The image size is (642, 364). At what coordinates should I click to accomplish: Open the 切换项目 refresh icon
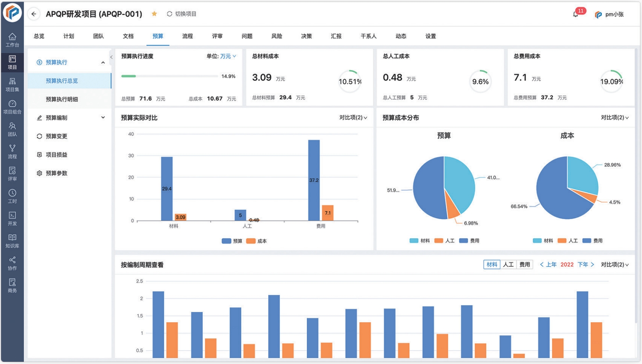click(x=169, y=13)
